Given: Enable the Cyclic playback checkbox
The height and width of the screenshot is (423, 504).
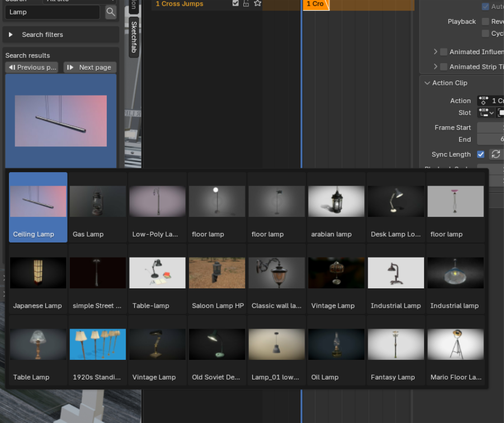Looking at the screenshot, I should tap(484, 34).
